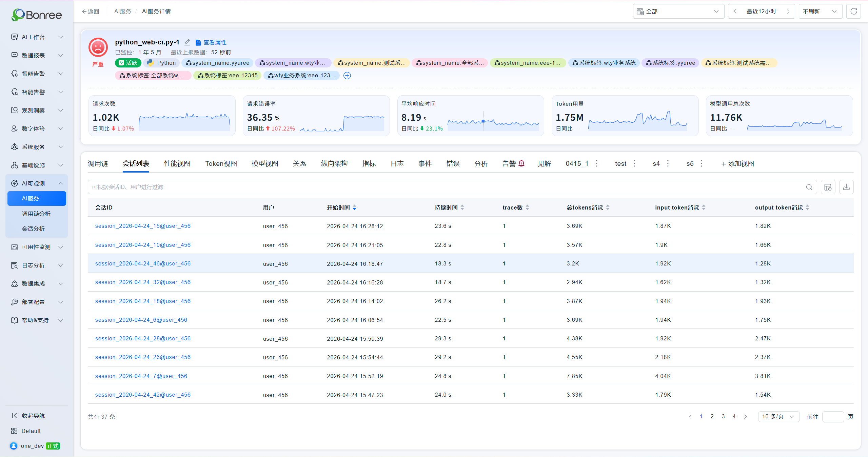Open session_2026-04-24_16@user_456 link
868x457 pixels.
click(x=143, y=226)
